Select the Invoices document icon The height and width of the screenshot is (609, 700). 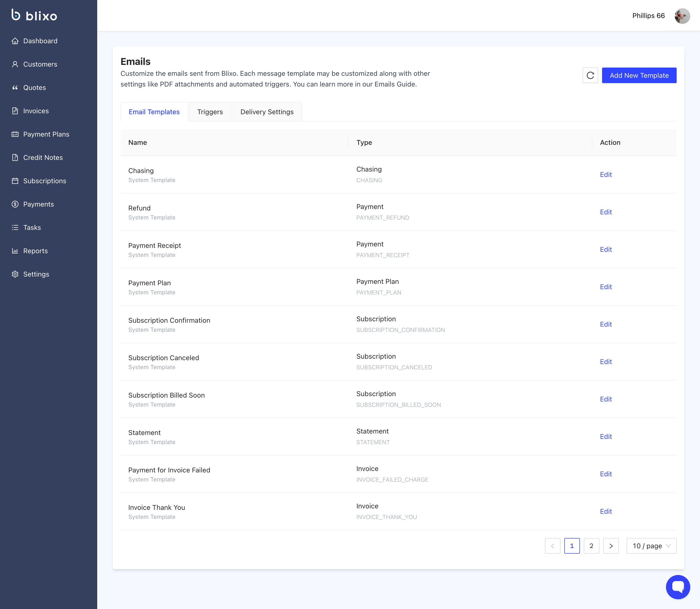(x=15, y=111)
